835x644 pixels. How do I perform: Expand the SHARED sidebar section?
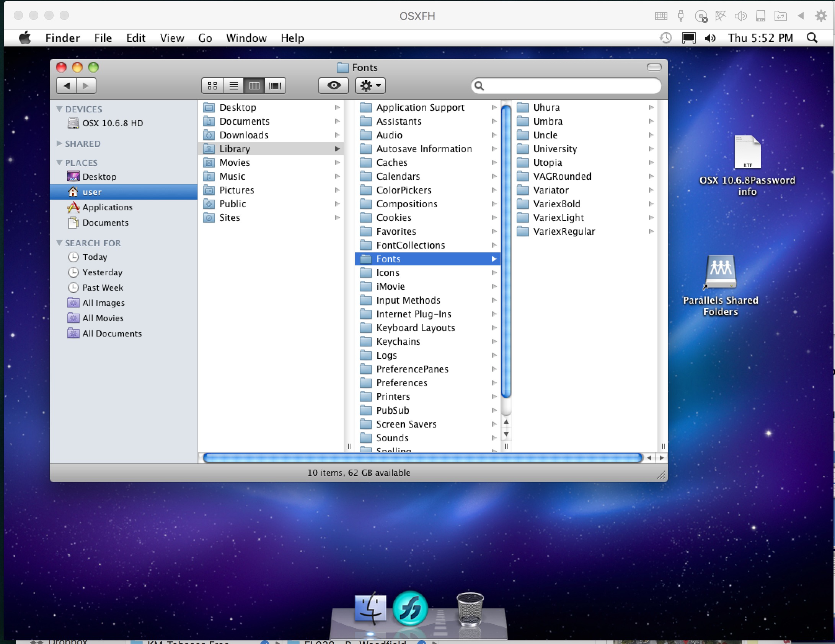(x=59, y=143)
